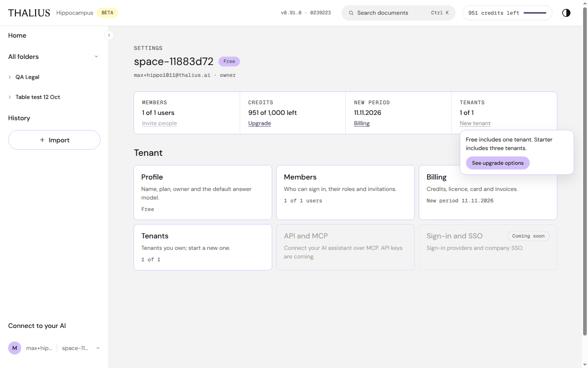588x368 pixels.
Task: Click the search magnifier icon
Action: pos(351,13)
